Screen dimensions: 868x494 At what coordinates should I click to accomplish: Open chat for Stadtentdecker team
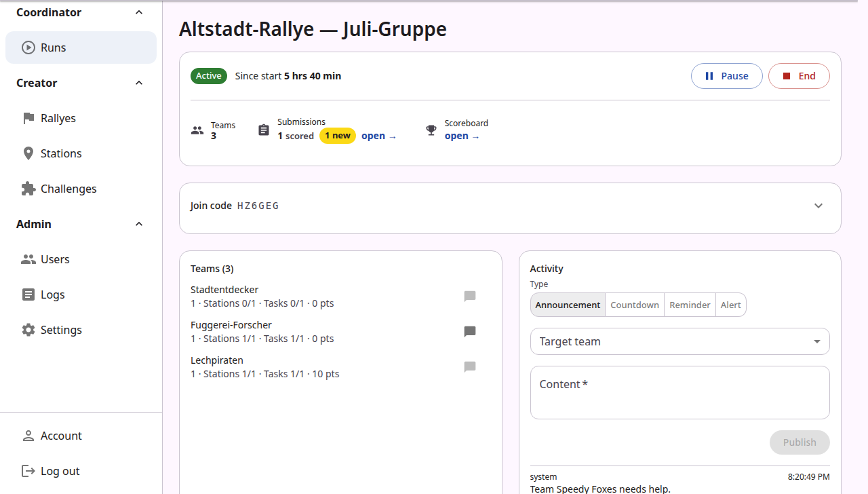tap(470, 297)
